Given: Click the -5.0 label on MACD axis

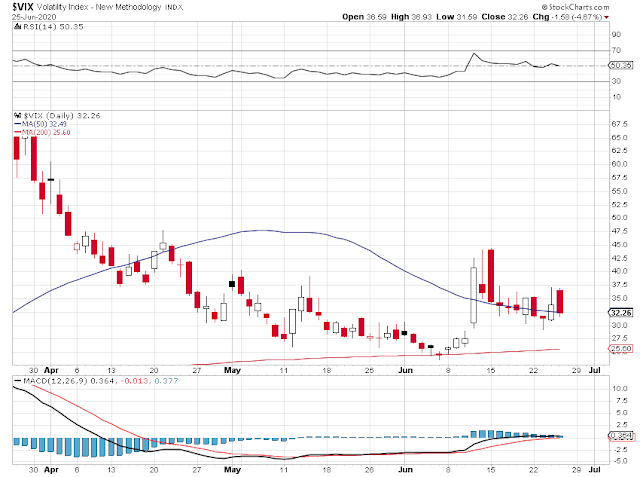Looking at the screenshot, I should click(619, 461).
